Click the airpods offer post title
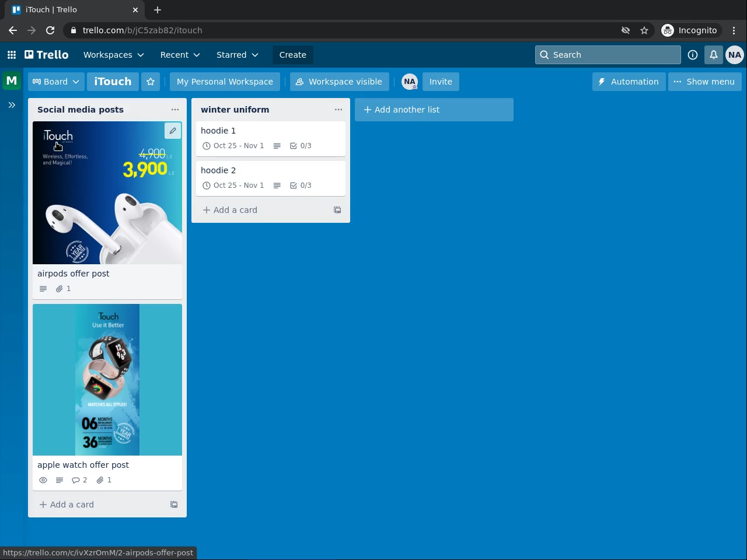The width and height of the screenshot is (747, 560). [x=74, y=274]
